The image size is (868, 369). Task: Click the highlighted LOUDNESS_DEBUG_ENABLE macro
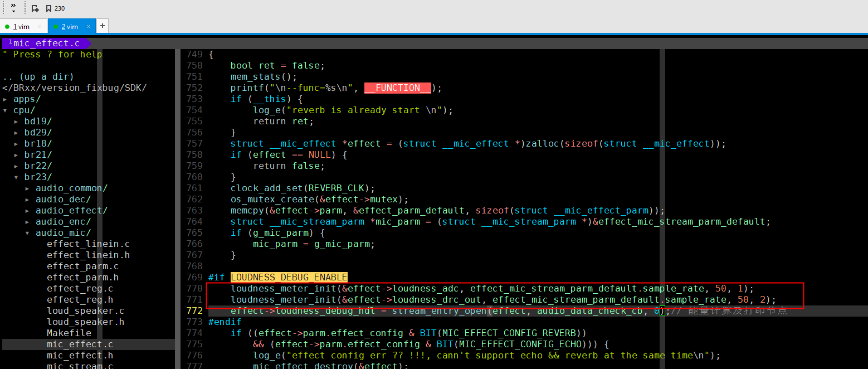[289, 277]
